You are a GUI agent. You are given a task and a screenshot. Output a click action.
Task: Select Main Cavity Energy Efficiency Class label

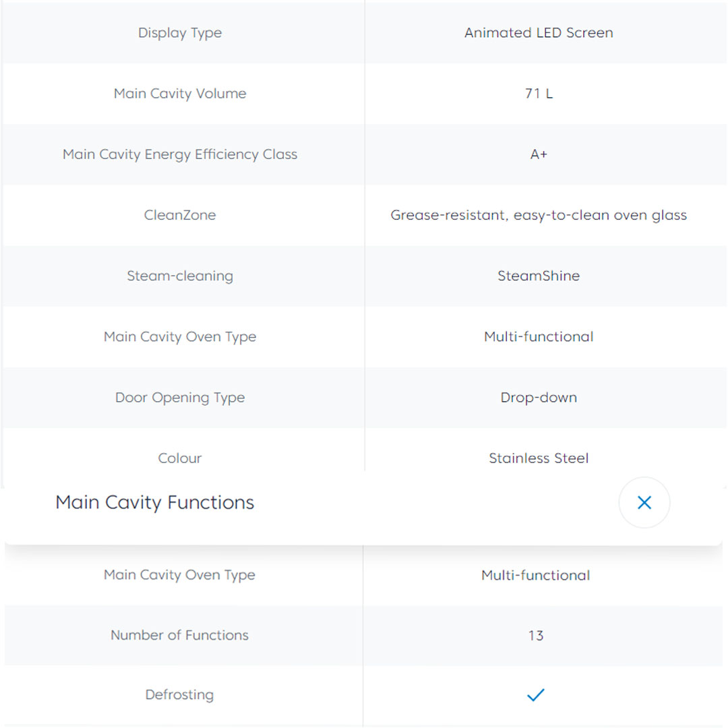180,154
